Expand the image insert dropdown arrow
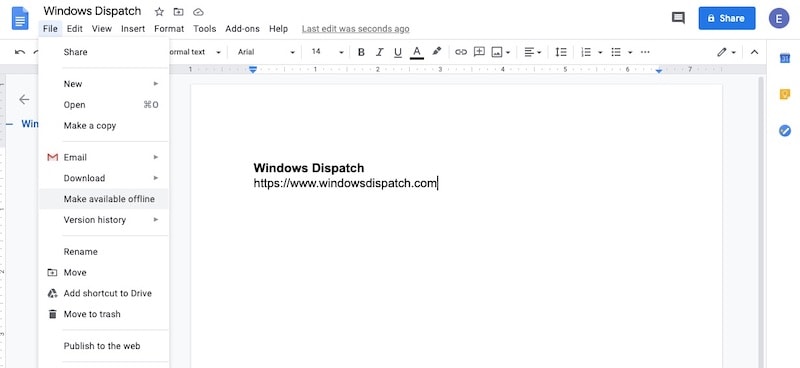800x368 pixels. coord(508,53)
